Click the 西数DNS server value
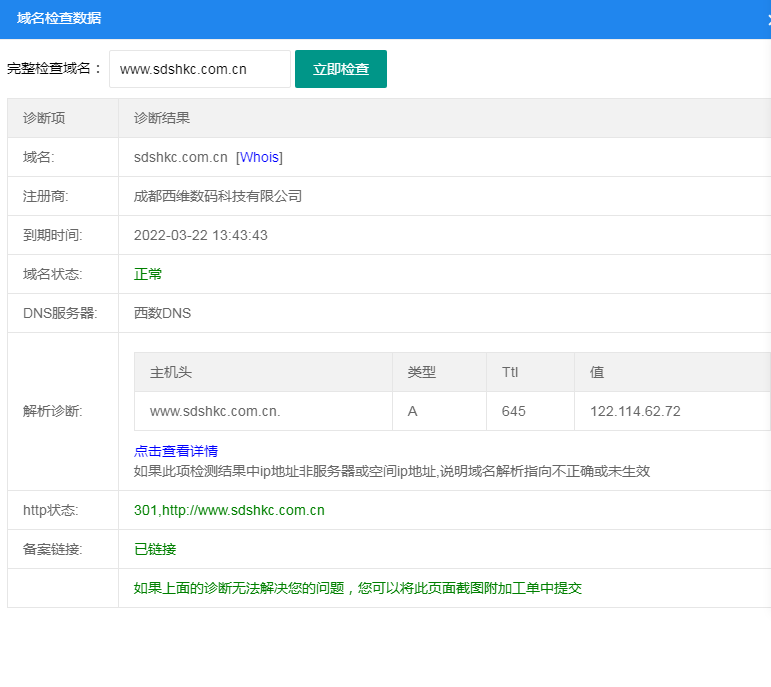771x687 pixels. 162,313
